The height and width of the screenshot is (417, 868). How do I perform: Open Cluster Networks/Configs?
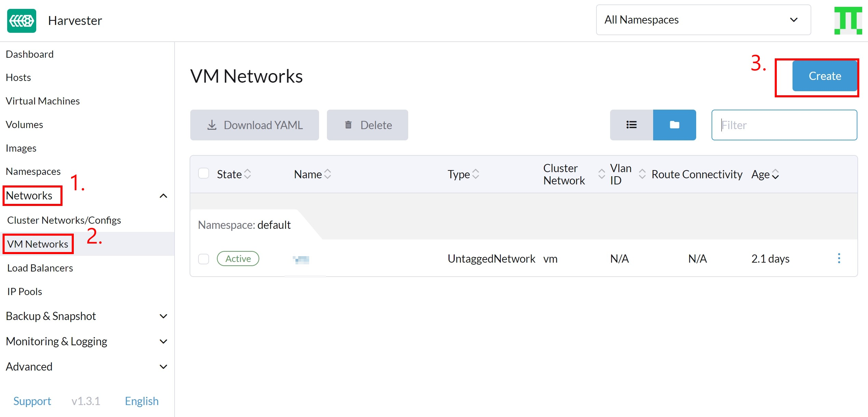coord(64,220)
